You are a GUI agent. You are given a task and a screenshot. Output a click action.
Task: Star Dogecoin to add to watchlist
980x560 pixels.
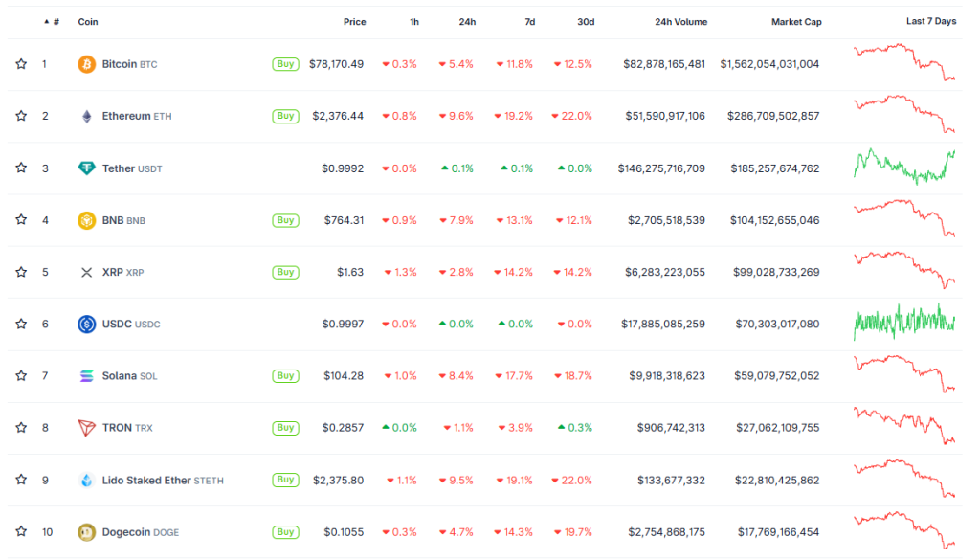pyautogui.click(x=21, y=532)
